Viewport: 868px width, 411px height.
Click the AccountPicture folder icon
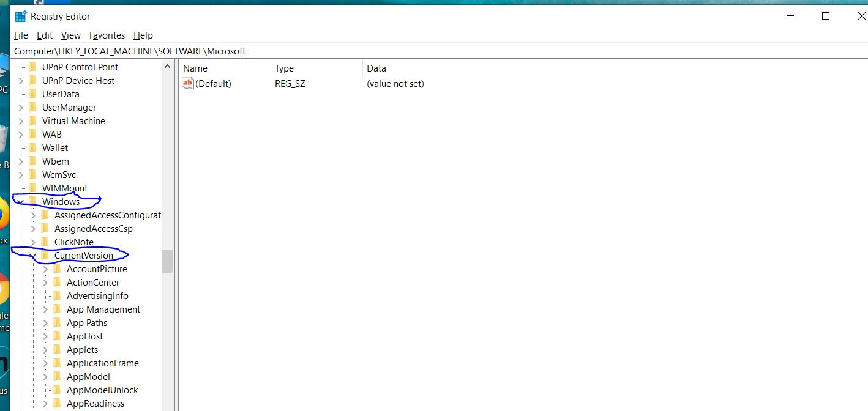pos(58,268)
